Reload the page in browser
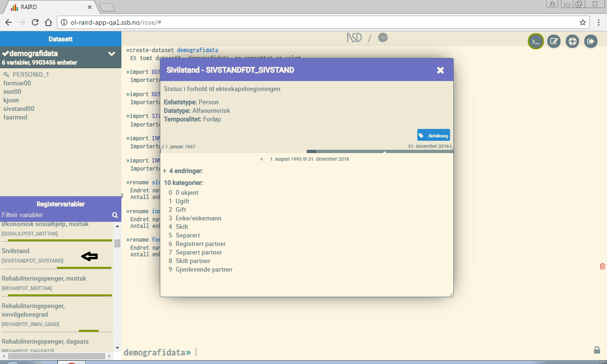Viewport: 607px width, 364px height. [35, 22]
